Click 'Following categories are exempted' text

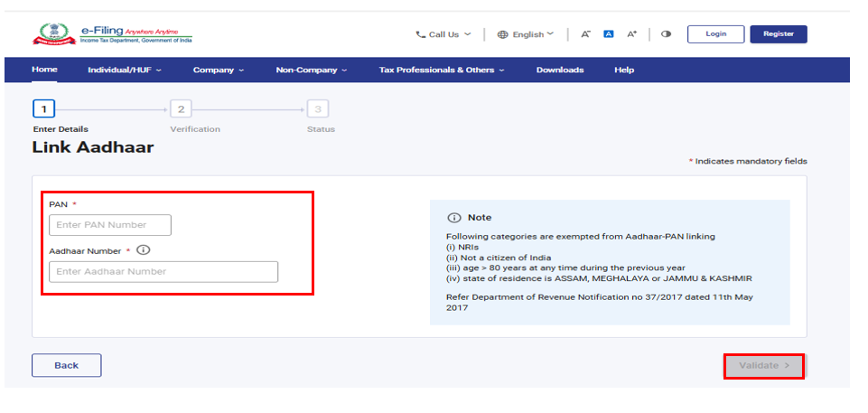(581, 237)
